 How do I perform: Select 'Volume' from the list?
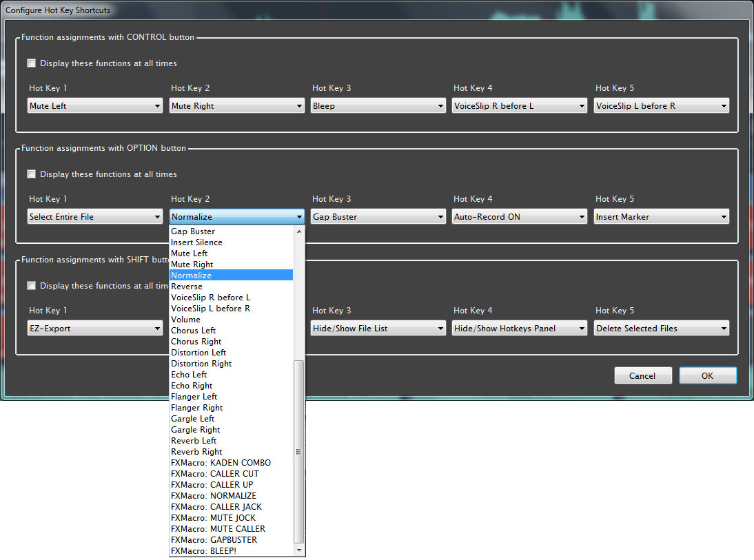click(x=232, y=320)
